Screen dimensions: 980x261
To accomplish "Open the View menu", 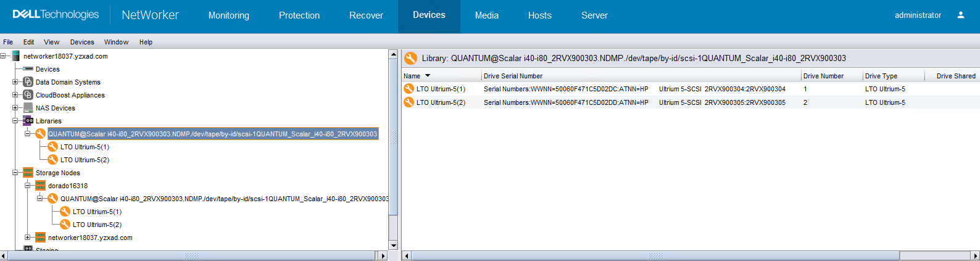I will tap(52, 42).
